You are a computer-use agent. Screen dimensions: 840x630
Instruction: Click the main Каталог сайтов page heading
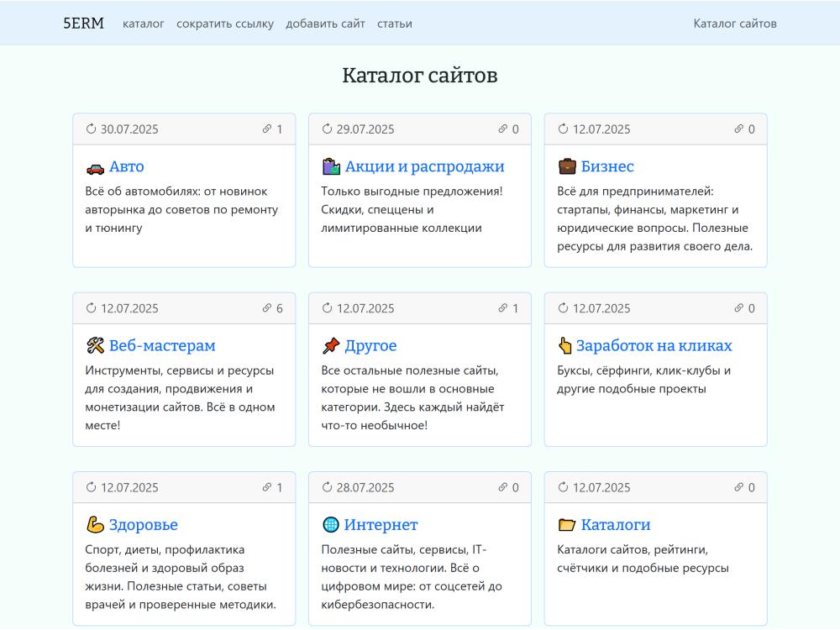coord(420,75)
